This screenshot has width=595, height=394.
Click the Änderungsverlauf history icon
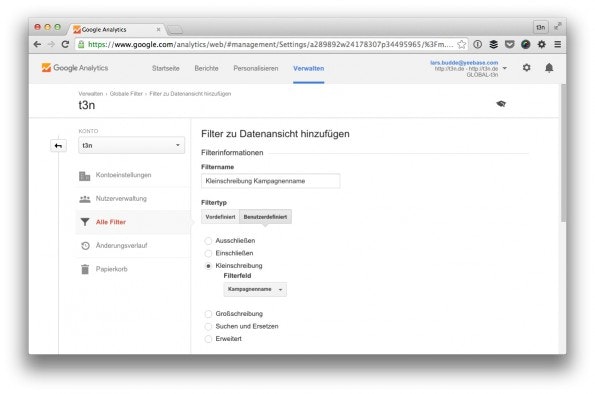coord(85,246)
